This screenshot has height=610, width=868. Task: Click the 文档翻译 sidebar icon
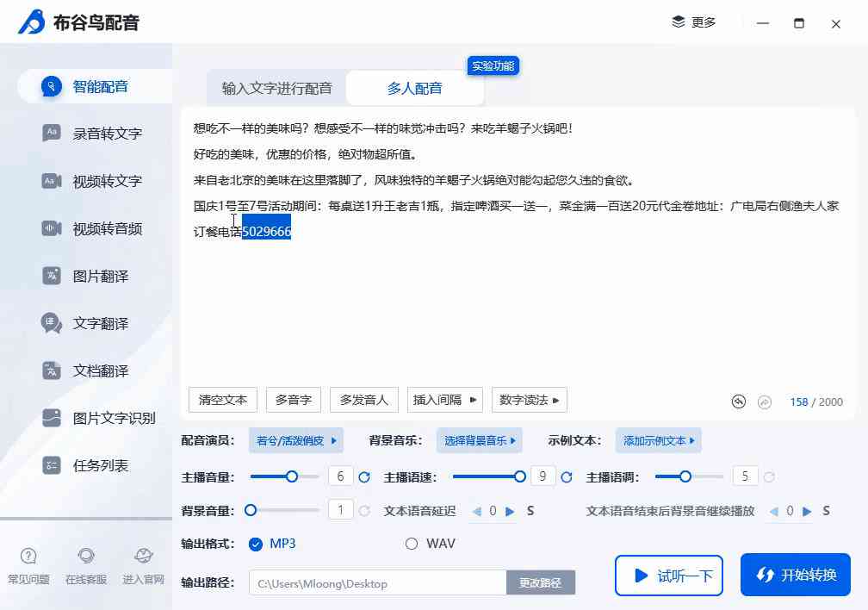click(x=52, y=370)
